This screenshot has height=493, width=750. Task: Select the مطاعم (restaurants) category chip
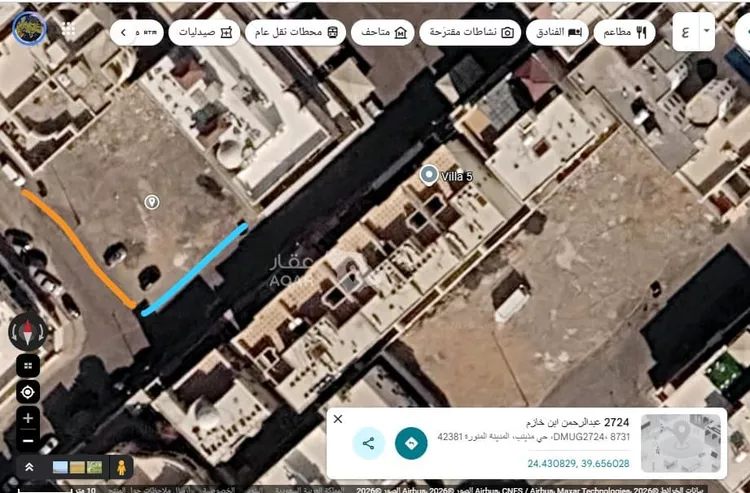point(624,33)
